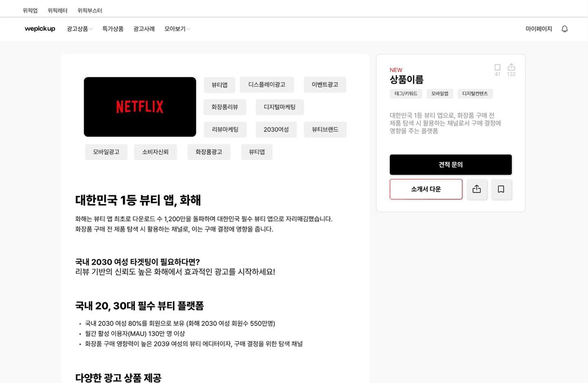Select the 이벤트광고 tag
The width and height of the screenshot is (588, 383).
pyautogui.click(x=325, y=85)
